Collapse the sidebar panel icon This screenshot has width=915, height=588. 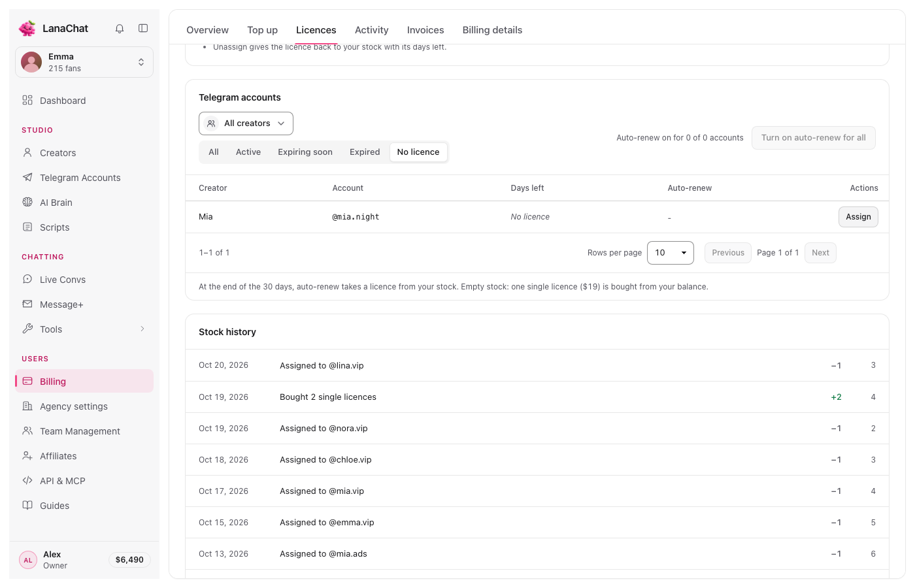tap(143, 28)
